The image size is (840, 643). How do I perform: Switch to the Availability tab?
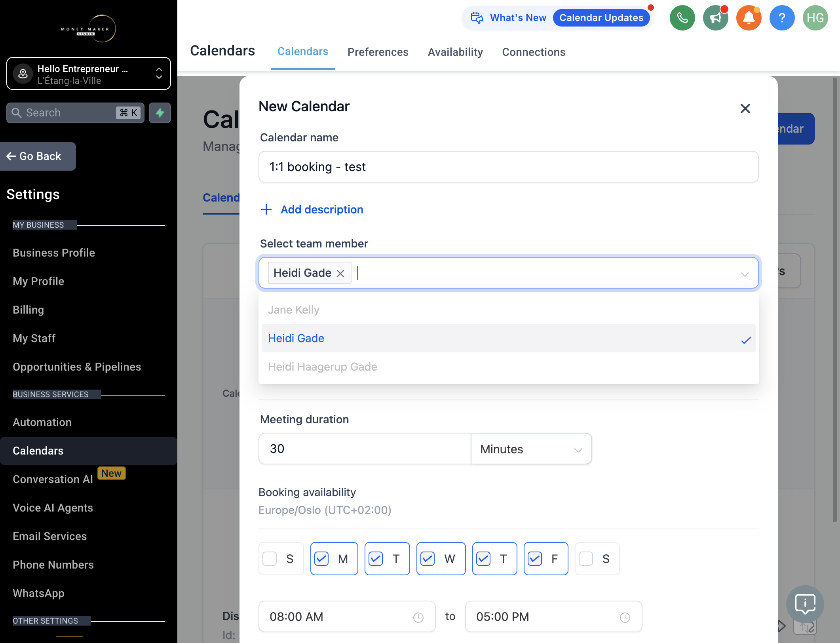point(455,52)
